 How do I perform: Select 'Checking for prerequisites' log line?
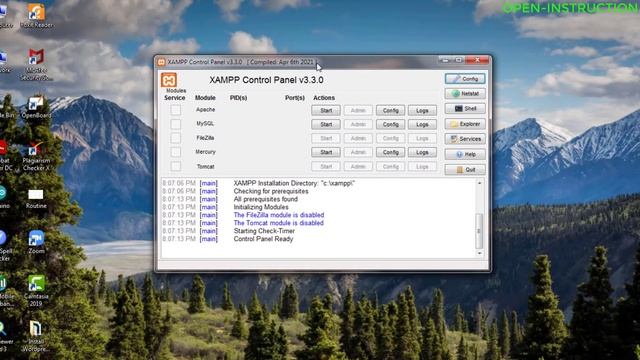pos(271,191)
